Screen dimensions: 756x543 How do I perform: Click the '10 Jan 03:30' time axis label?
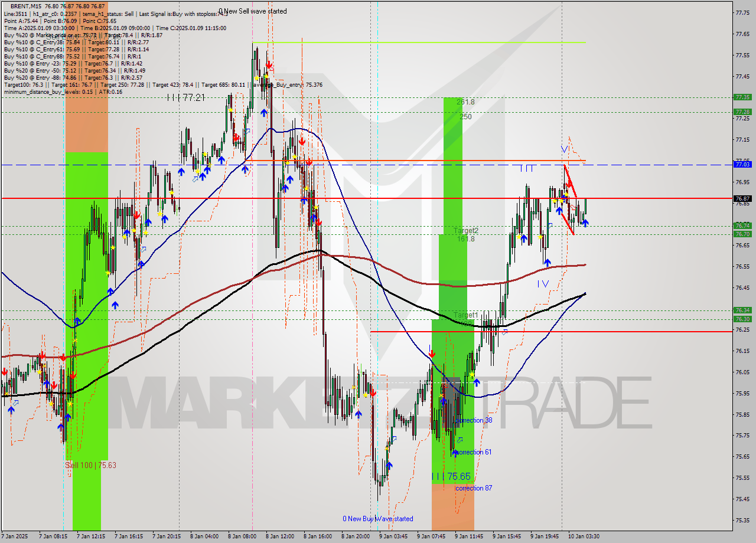pos(584,537)
